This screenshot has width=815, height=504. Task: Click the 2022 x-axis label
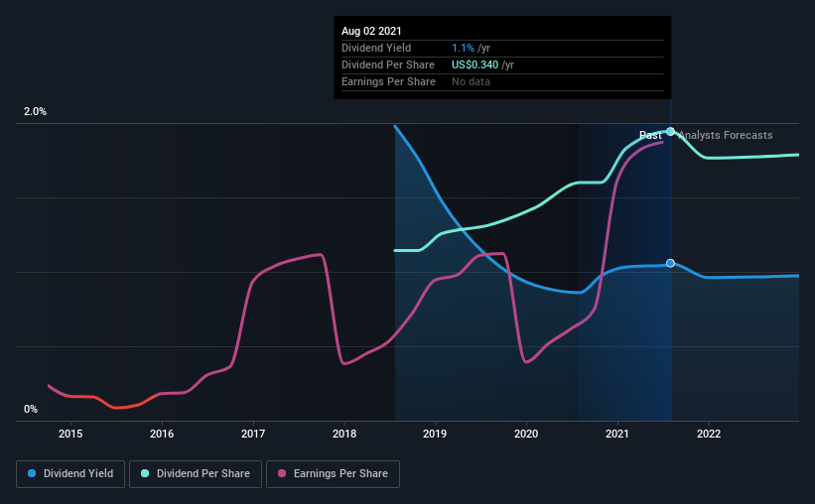click(709, 434)
